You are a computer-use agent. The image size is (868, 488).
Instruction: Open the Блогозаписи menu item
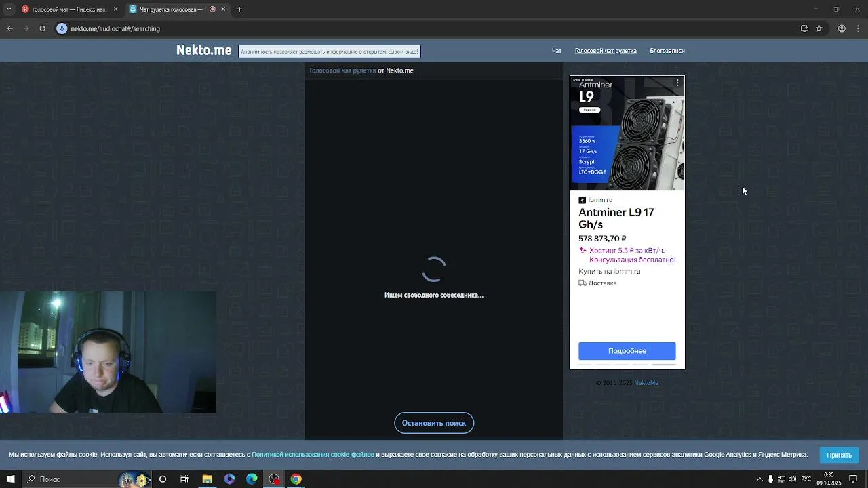click(x=667, y=51)
